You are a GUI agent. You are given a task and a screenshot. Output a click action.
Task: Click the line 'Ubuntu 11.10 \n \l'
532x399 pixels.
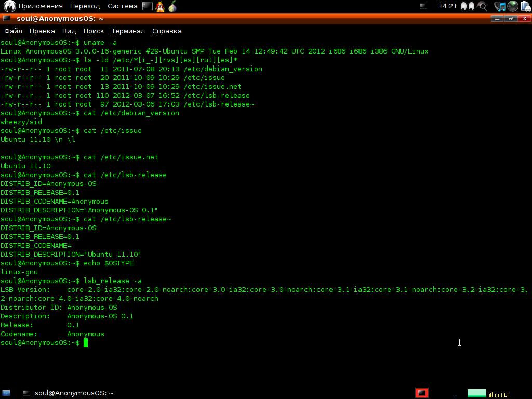(37, 139)
